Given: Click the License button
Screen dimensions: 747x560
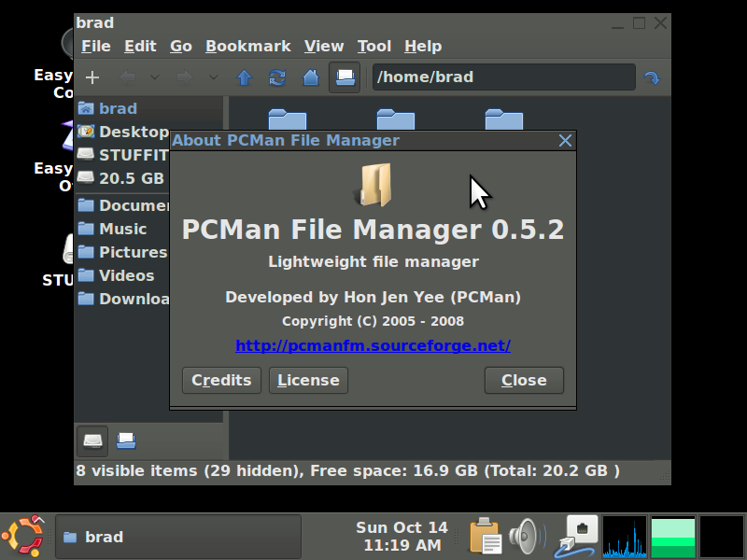Looking at the screenshot, I should pos(308,381).
